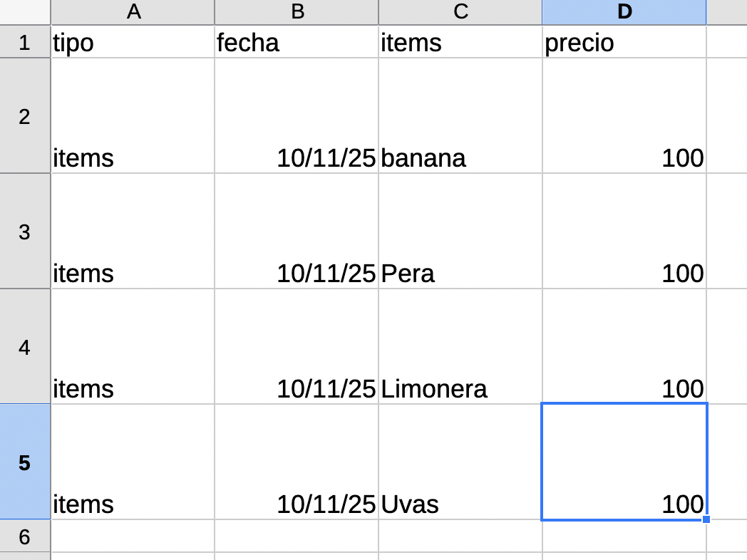This screenshot has width=747, height=560.
Task: Click the 'fecha' header cell
Action: pyautogui.click(x=297, y=43)
